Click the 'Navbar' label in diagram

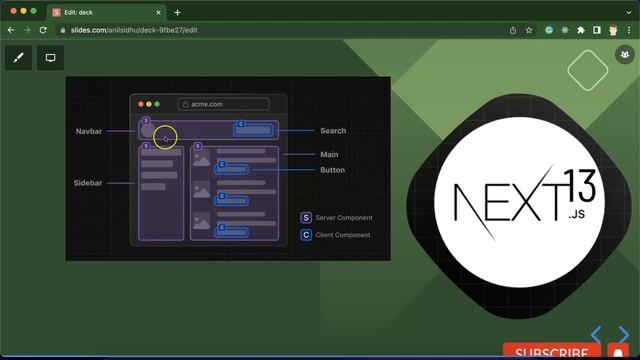[89, 131]
